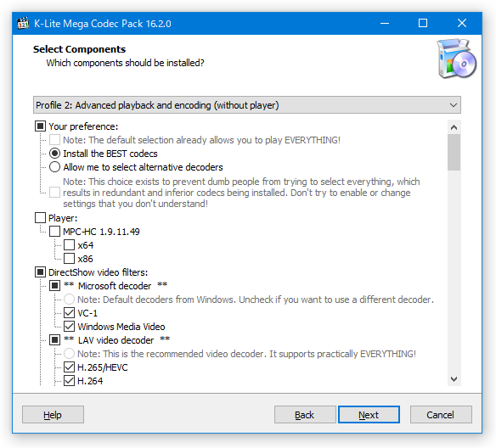The height and width of the screenshot is (448, 496).
Task: Click the scrollbar up arrow
Action: [x=454, y=127]
